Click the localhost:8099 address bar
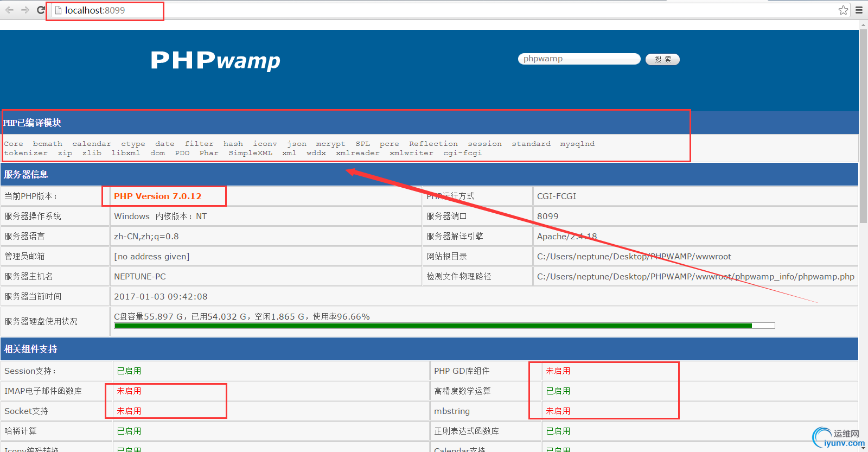The image size is (868, 452). coord(450,10)
